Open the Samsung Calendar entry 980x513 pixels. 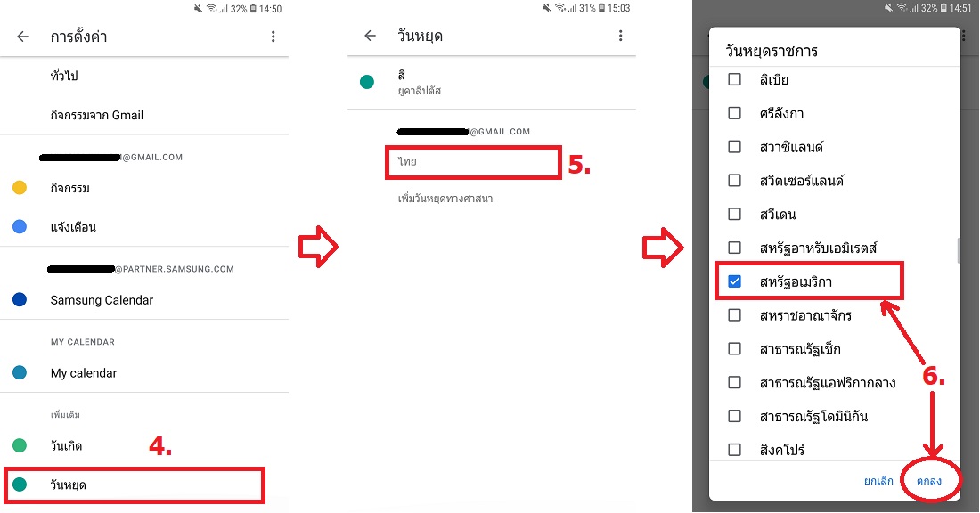pyautogui.click(x=144, y=300)
